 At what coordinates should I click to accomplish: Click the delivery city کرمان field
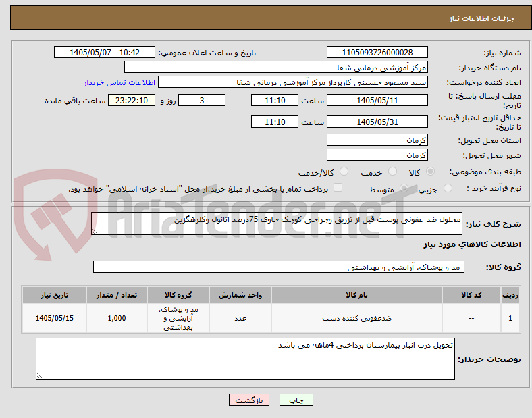pos(377,155)
